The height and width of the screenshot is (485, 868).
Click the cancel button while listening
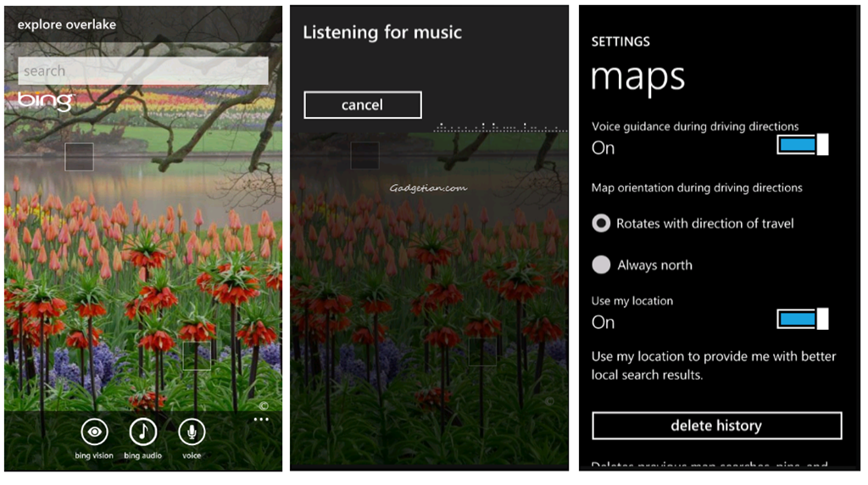(362, 105)
